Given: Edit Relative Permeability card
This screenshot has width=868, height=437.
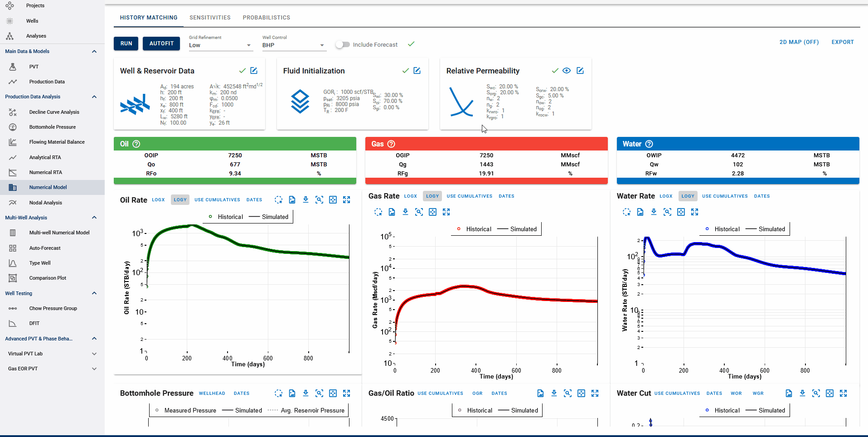Looking at the screenshot, I should [x=580, y=71].
